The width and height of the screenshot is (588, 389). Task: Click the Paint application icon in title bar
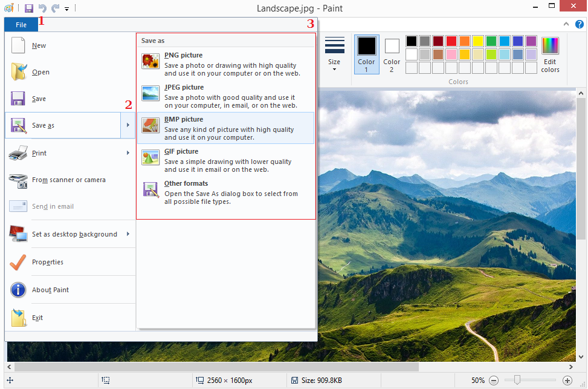(x=9, y=8)
